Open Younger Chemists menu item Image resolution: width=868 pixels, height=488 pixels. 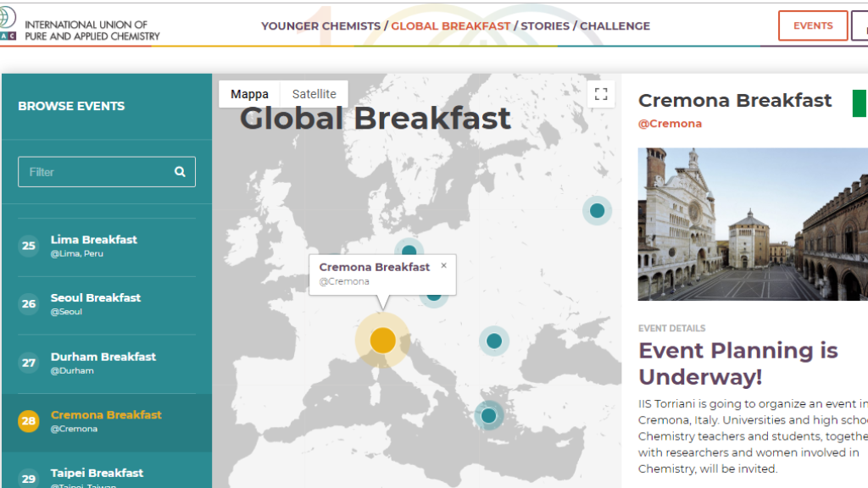pos(320,26)
